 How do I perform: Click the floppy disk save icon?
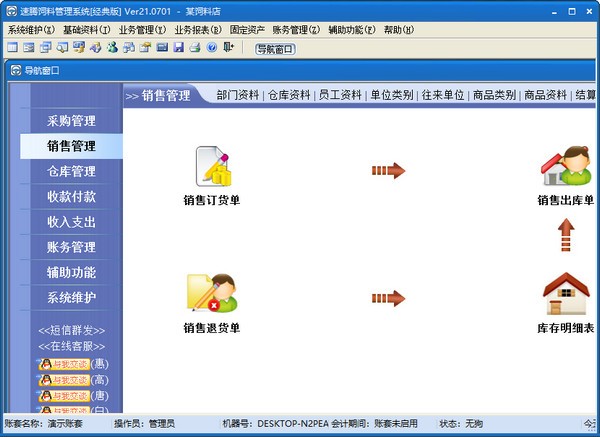point(179,47)
